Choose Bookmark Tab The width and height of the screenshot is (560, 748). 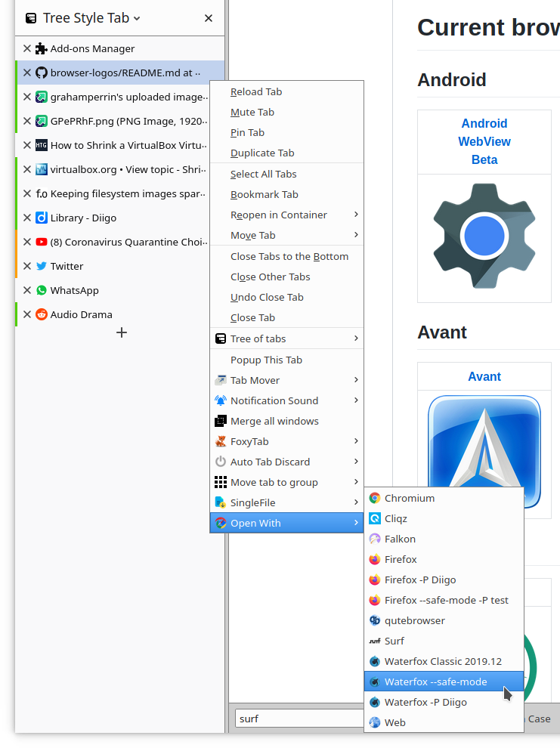[x=286, y=194]
